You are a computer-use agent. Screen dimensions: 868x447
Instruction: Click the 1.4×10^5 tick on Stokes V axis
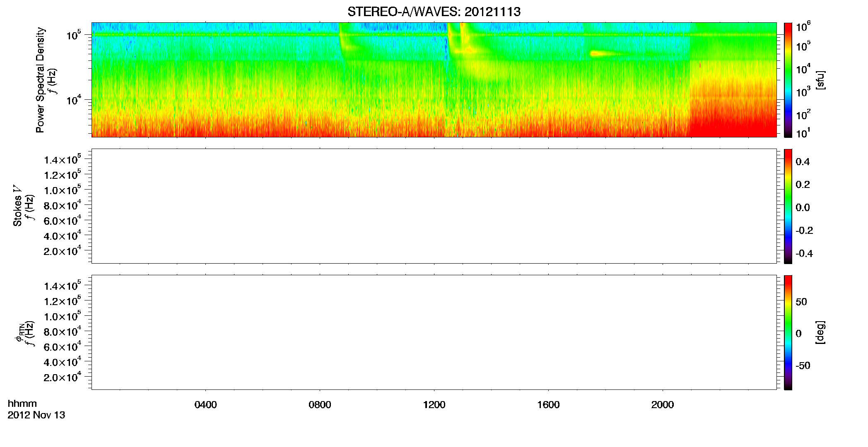coord(62,159)
